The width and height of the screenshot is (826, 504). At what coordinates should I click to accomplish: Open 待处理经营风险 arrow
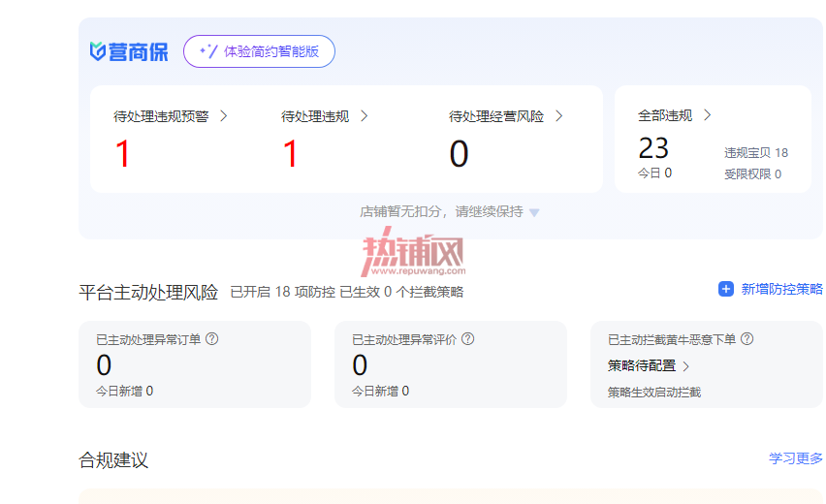pyautogui.click(x=559, y=116)
